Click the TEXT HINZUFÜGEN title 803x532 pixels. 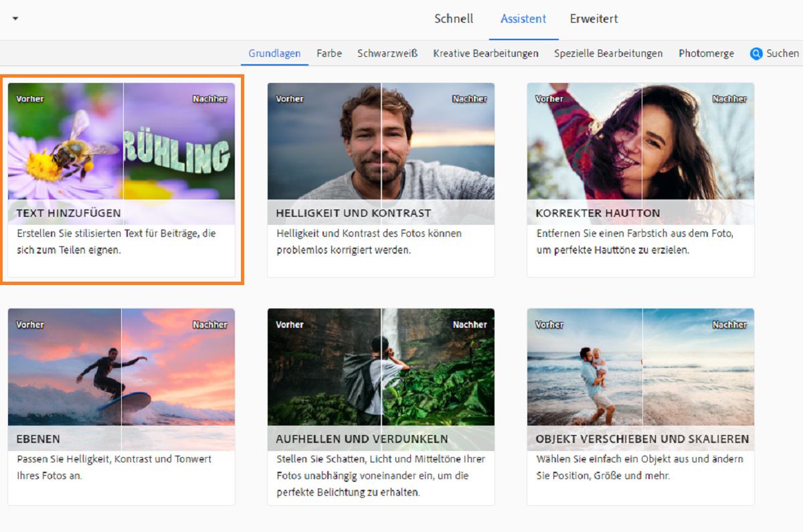coord(69,213)
